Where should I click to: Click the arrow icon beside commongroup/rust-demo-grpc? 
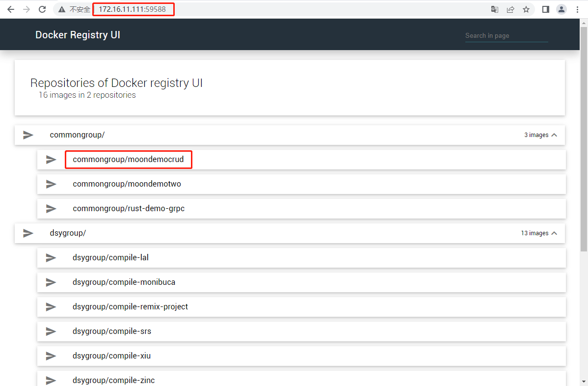click(51, 208)
